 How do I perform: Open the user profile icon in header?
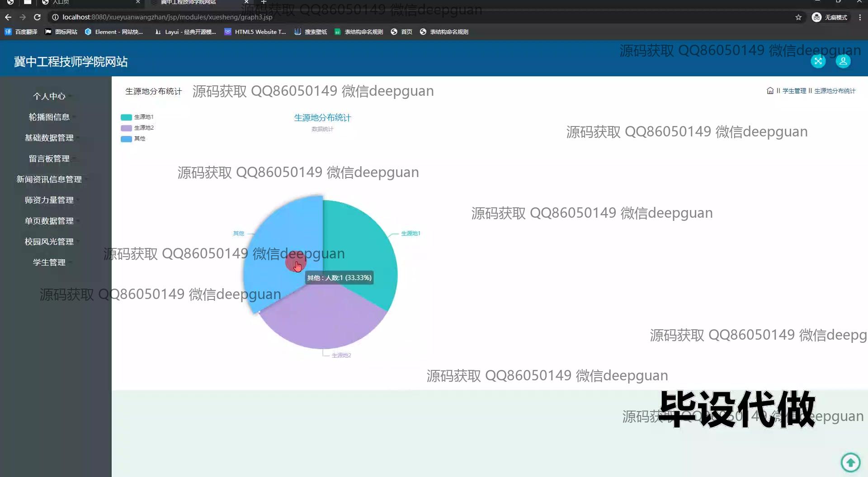[843, 61]
